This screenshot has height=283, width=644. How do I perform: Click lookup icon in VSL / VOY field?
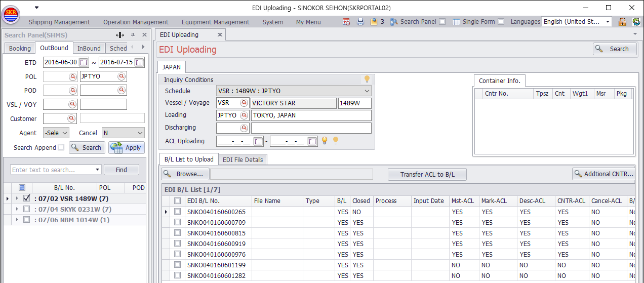73,104
